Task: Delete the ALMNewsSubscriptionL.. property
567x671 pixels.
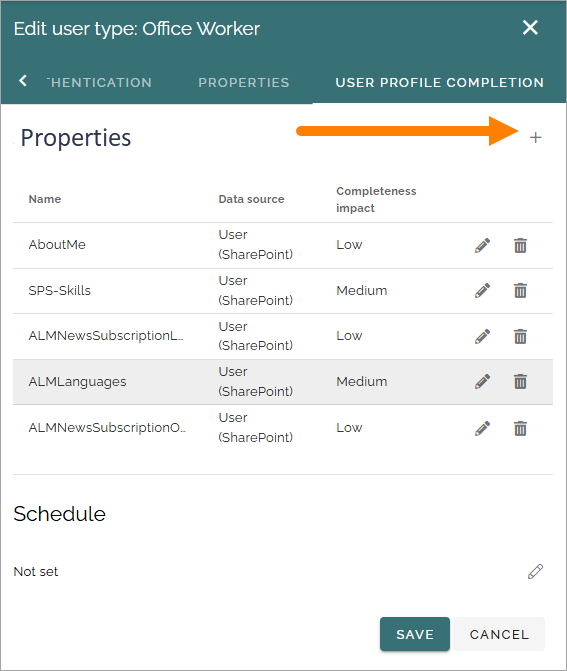Action: coord(520,336)
